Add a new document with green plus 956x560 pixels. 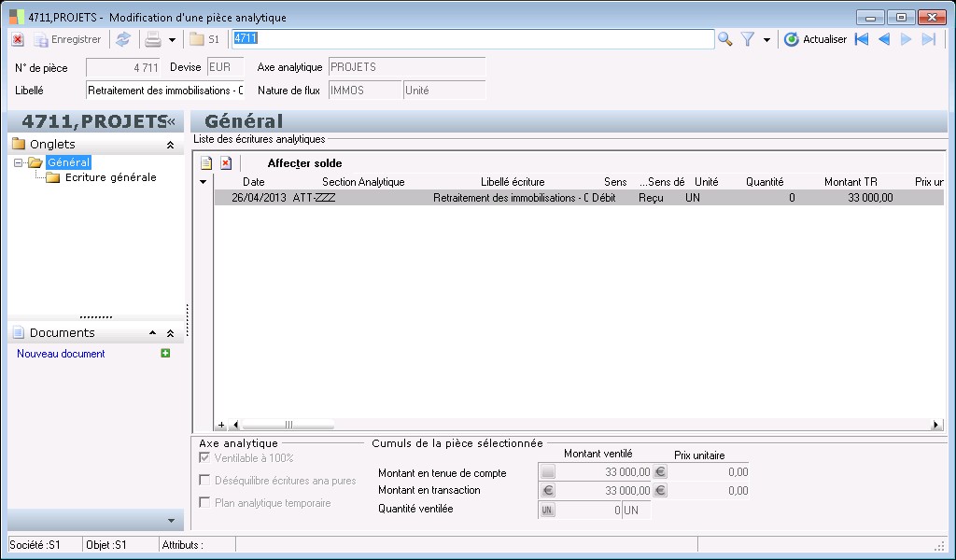[x=165, y=354]
